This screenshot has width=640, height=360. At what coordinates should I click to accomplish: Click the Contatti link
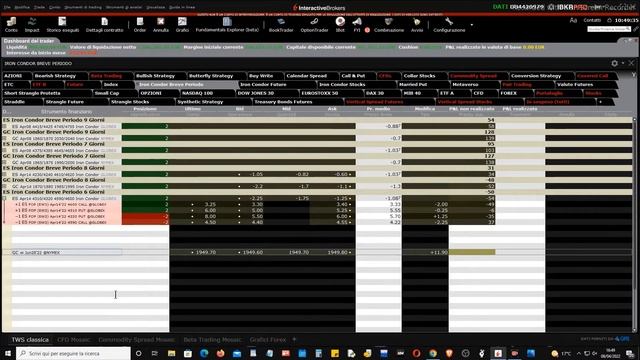pos(592,20)
